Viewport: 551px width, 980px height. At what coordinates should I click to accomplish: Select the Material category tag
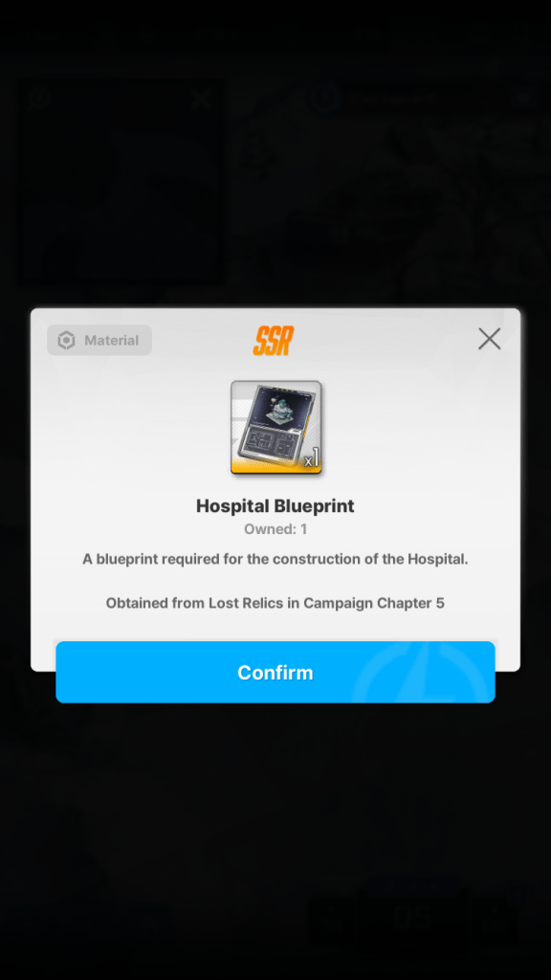point(99,340)
